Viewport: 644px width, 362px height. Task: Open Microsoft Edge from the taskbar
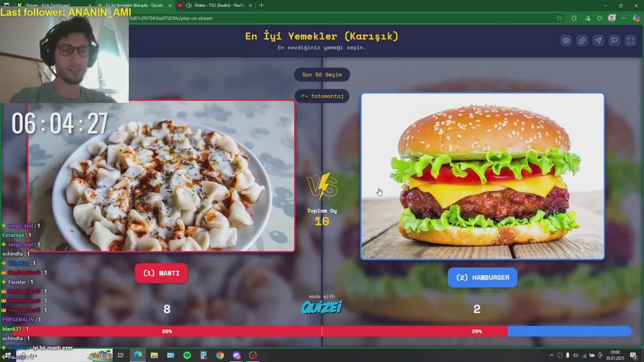[137, 355]
